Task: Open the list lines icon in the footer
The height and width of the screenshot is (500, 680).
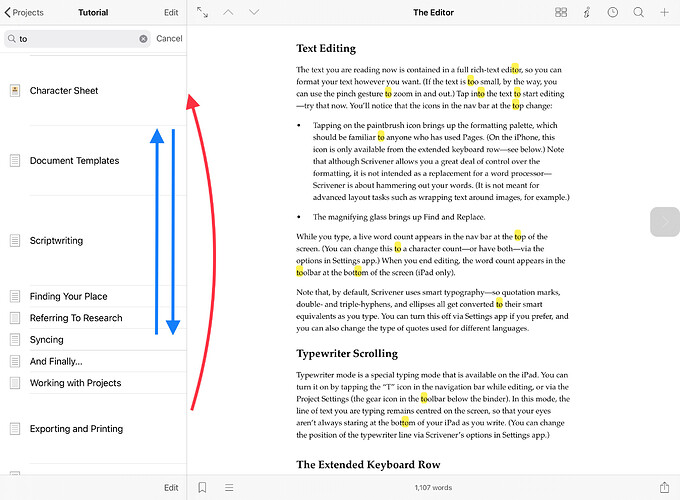Action: 229,487
